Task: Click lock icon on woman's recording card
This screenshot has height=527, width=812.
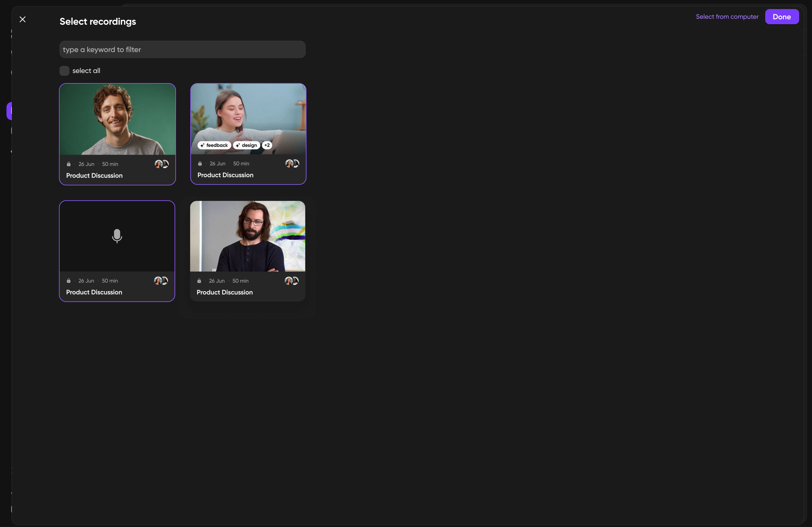Action: 200,164
